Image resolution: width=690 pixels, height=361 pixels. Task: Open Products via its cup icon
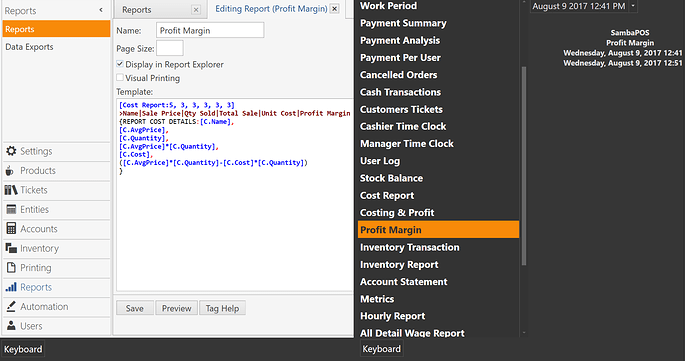10,171
